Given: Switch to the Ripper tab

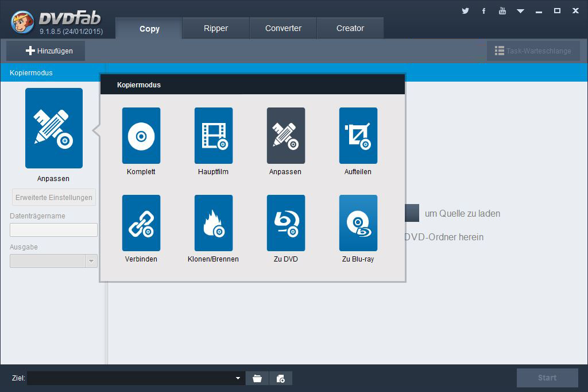Looking at the screenshot, I should [x=216, y=28].
